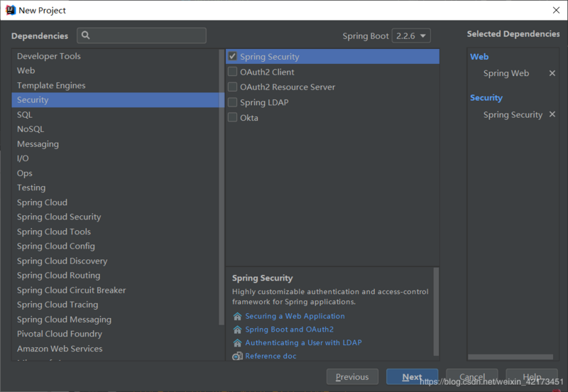Click Selected Dependencies horizontal scrollbar
Image resolution: width=568 pixels, height=392 pixels.
(x=510, y=357)
